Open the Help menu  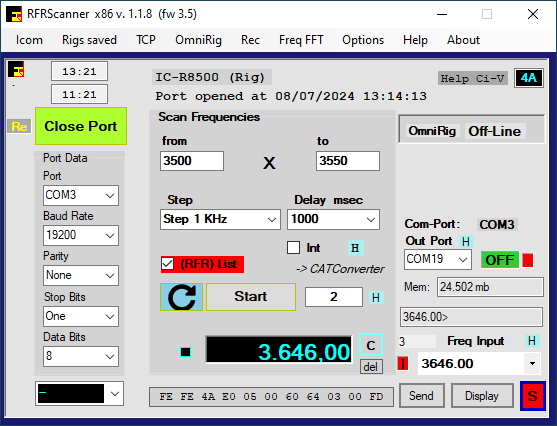[415, 40]
